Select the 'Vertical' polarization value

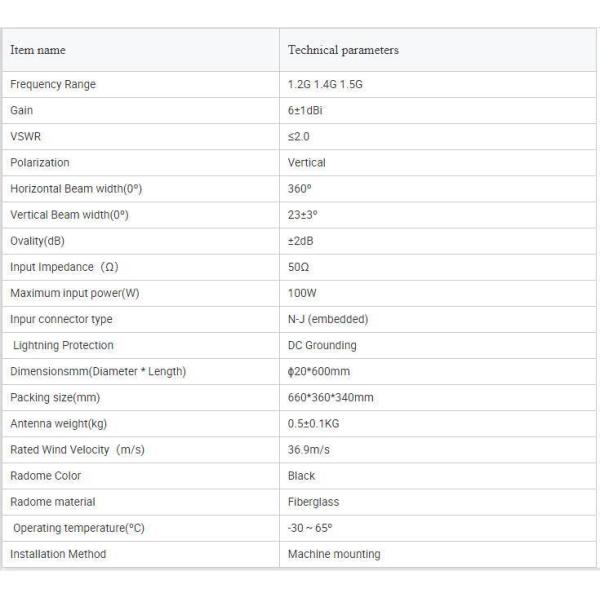point(307,163)
